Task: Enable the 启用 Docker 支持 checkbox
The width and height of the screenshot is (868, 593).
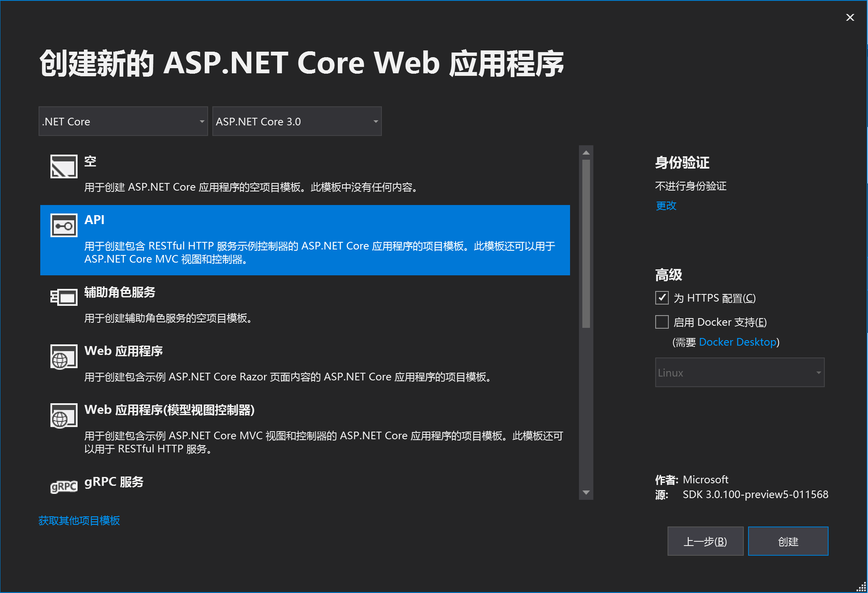Action: point(662,322)
